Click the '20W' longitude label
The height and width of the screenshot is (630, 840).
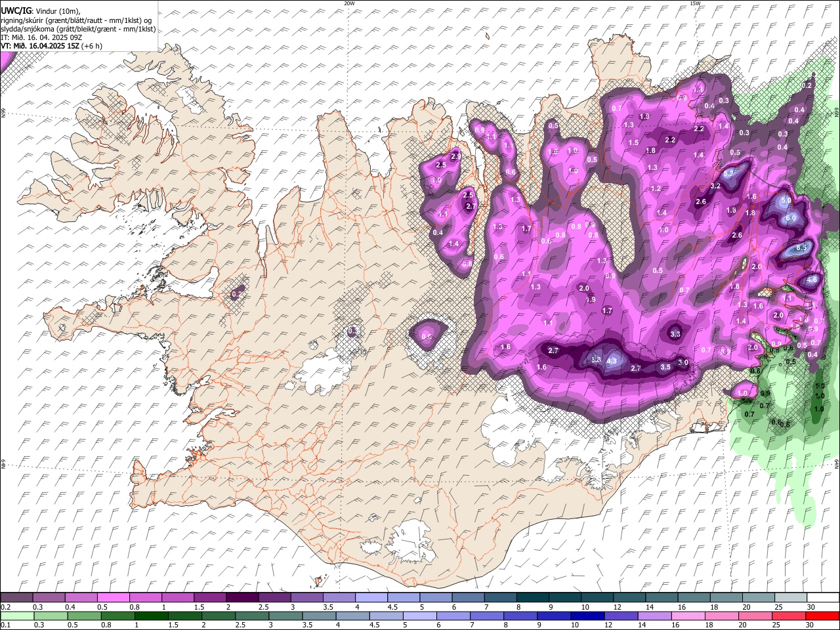[349, 3]
